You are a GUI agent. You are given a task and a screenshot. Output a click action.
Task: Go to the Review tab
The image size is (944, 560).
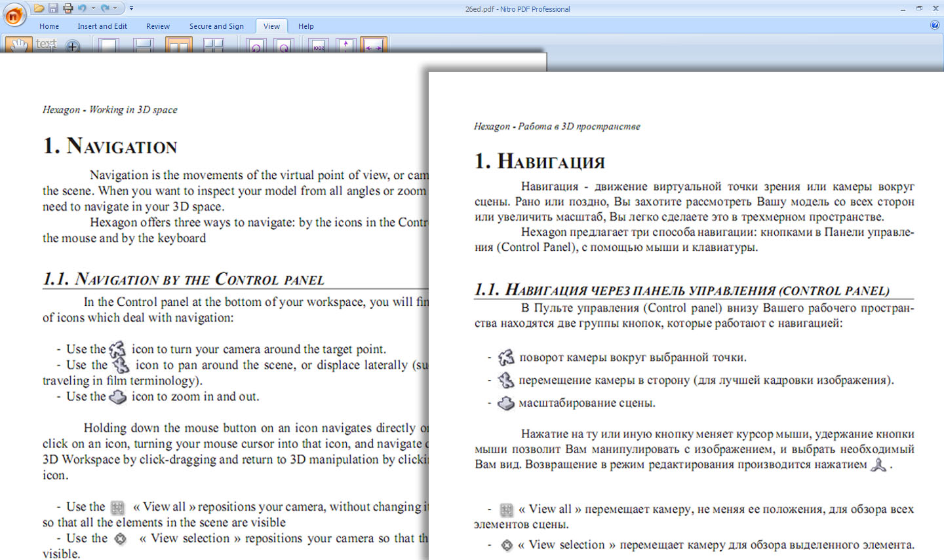point(158,26)
